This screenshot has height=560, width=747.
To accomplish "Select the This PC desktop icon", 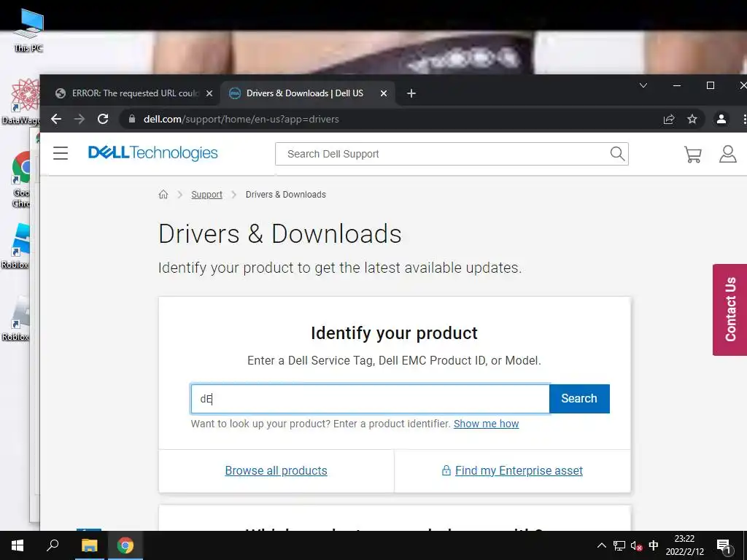I will click(28, 31).
